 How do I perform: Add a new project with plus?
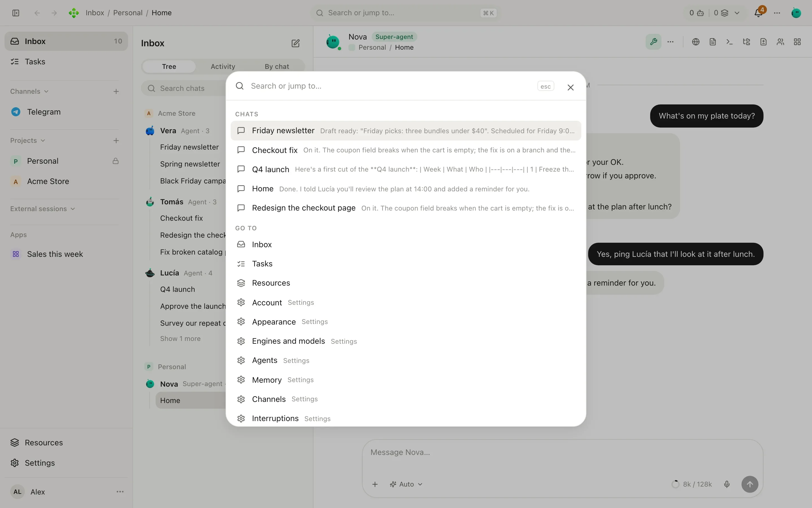point(116,141)
